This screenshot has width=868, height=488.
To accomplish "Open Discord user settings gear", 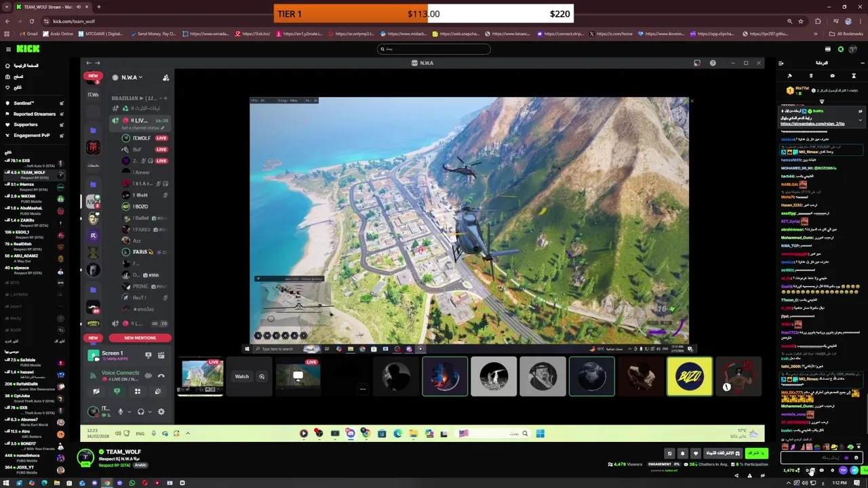I will click(161, 411).
